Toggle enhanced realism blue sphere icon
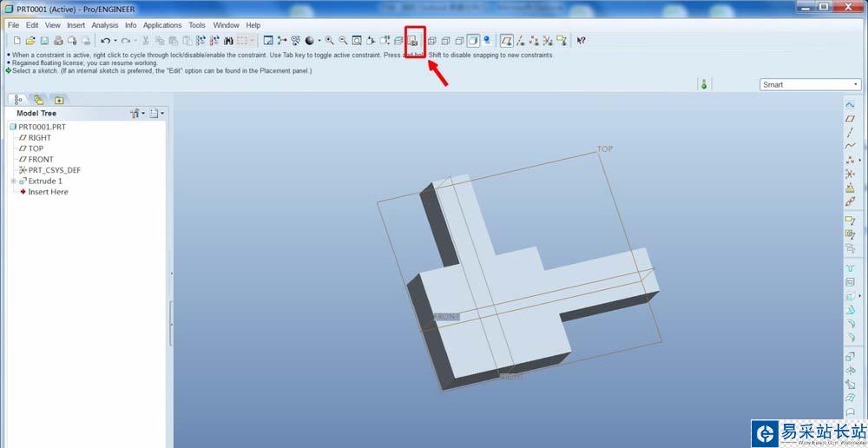The height and width of the screenshot is (448, 868). tap(487, 41)
